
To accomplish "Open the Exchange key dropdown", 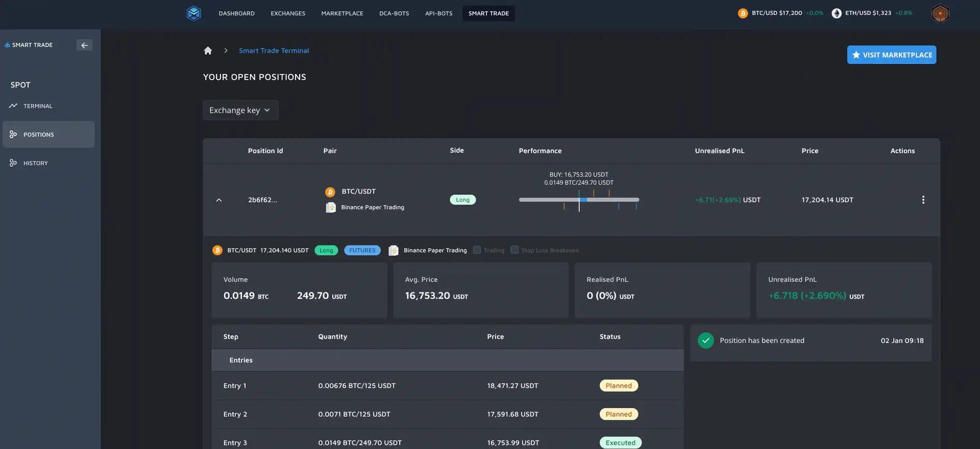I will click(240, 110).
